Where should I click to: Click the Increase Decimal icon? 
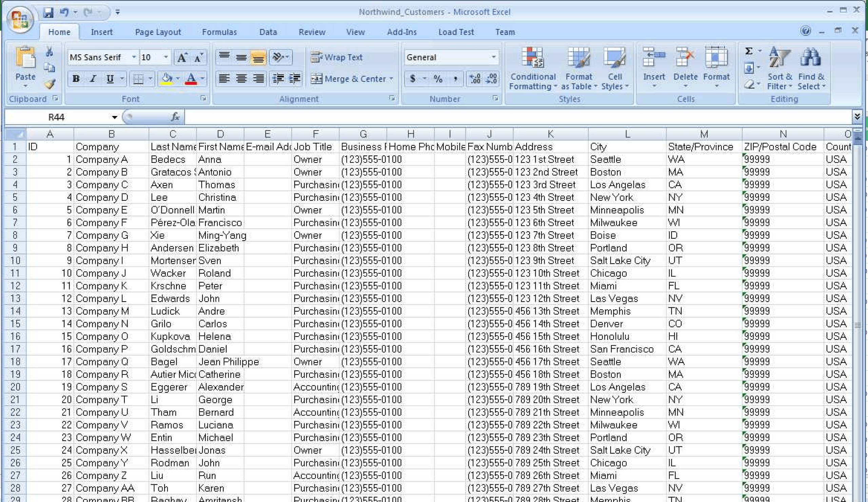(x=475, y=79)
